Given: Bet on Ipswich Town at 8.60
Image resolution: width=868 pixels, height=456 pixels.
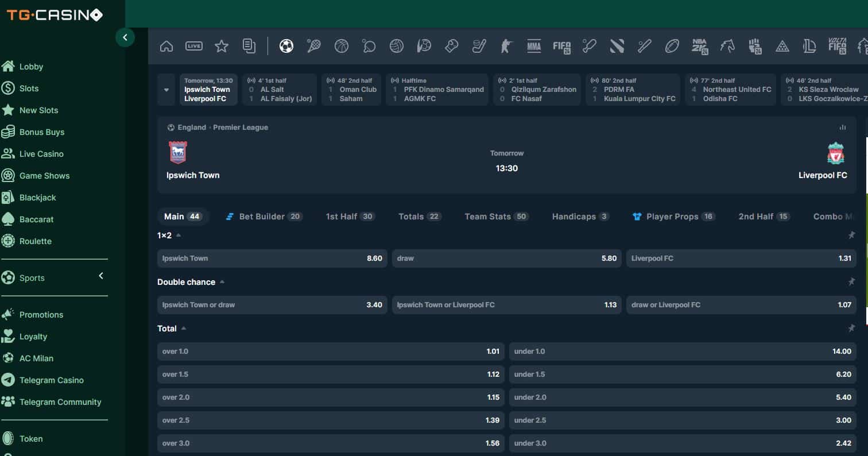Looking at the screenshot, I should pos(272,258).
